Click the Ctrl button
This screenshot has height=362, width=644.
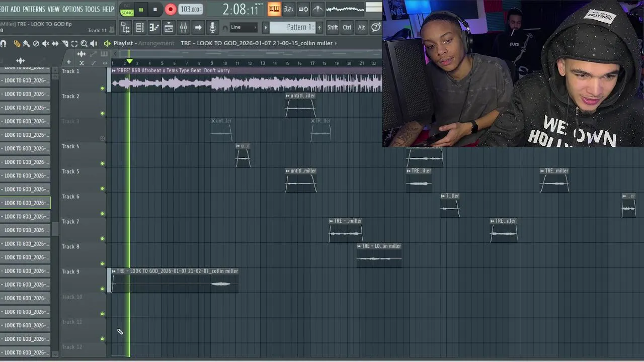click(347, 27)
